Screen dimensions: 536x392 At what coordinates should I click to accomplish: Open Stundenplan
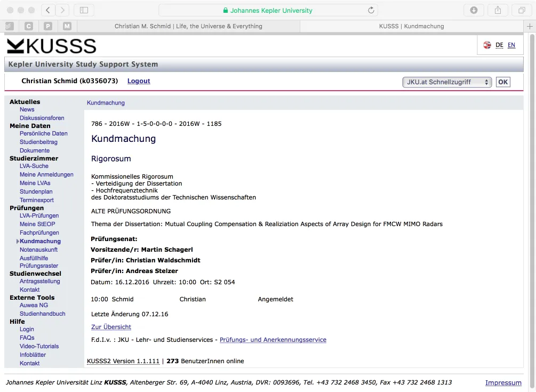pyautogui.click(x=36, y=191)
